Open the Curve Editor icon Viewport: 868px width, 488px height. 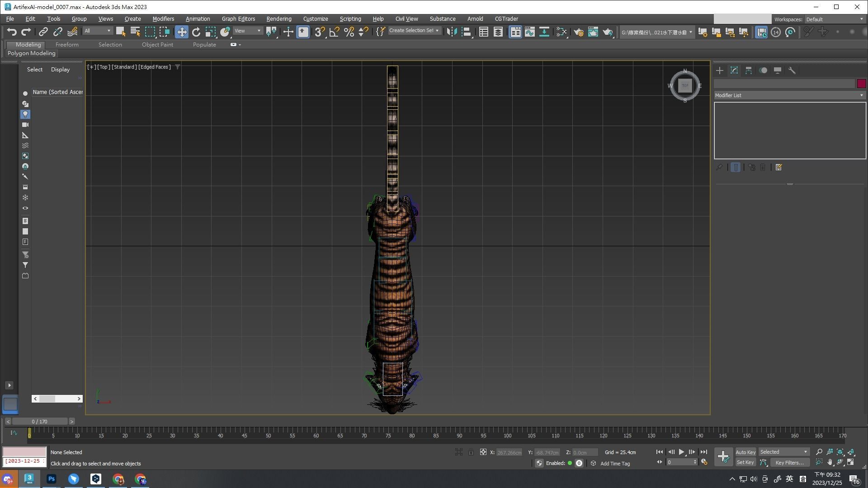coord(529,32)
